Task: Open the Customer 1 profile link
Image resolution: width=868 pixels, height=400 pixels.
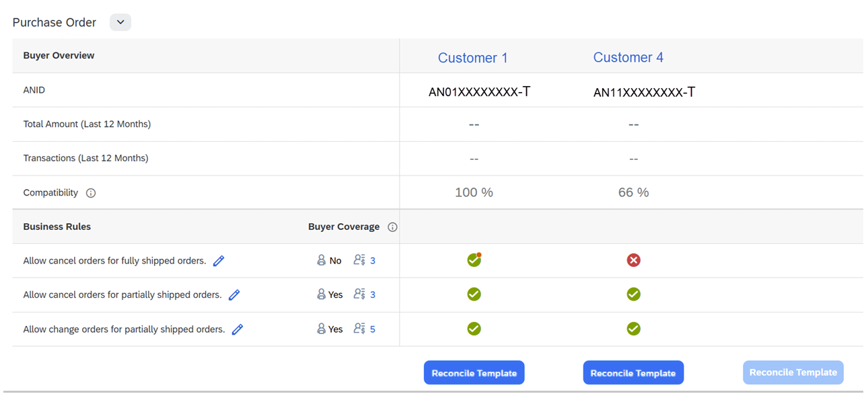Action: (472, 58)
